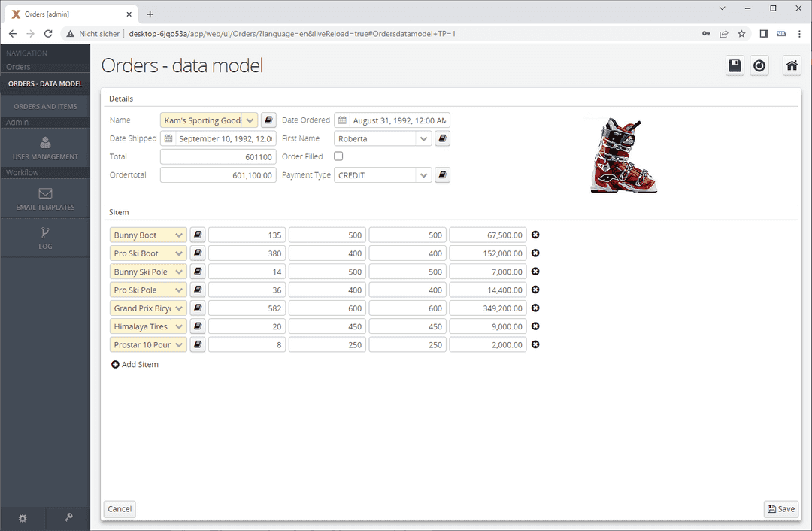Delete the Himalaya Tires row via its X icon
Viewport: 812px width, 531px height.
535,326
